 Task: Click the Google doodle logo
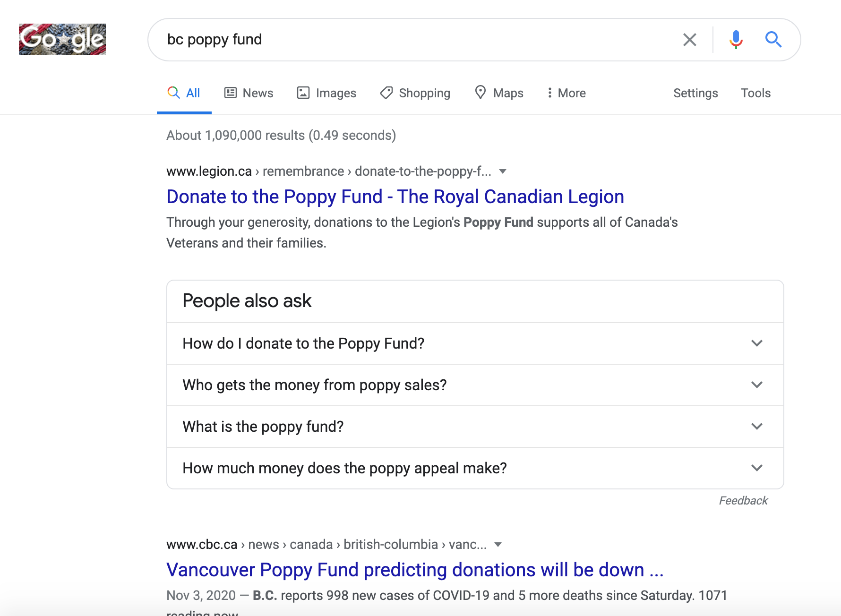pos(62,39)
